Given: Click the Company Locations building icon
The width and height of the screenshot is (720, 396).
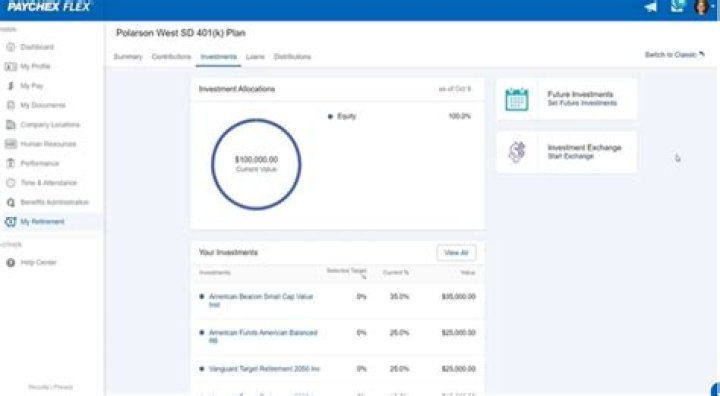Looking at the screenshot, I should (10, 125).
